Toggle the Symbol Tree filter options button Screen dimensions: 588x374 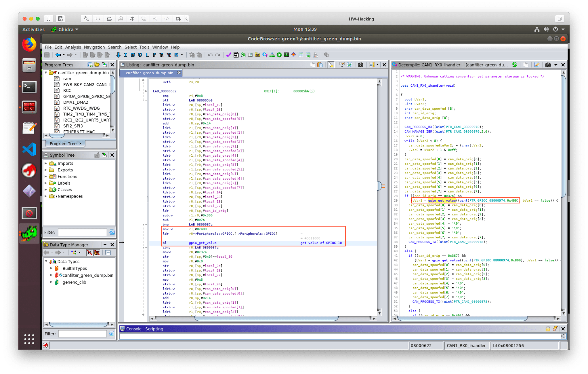pos(112,232)
